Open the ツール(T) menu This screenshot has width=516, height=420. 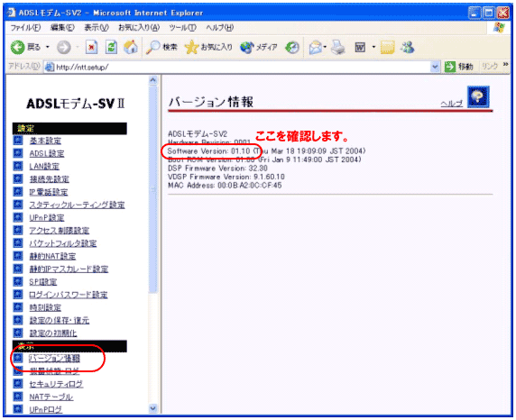pyautogui.click(x=182, y=28)
